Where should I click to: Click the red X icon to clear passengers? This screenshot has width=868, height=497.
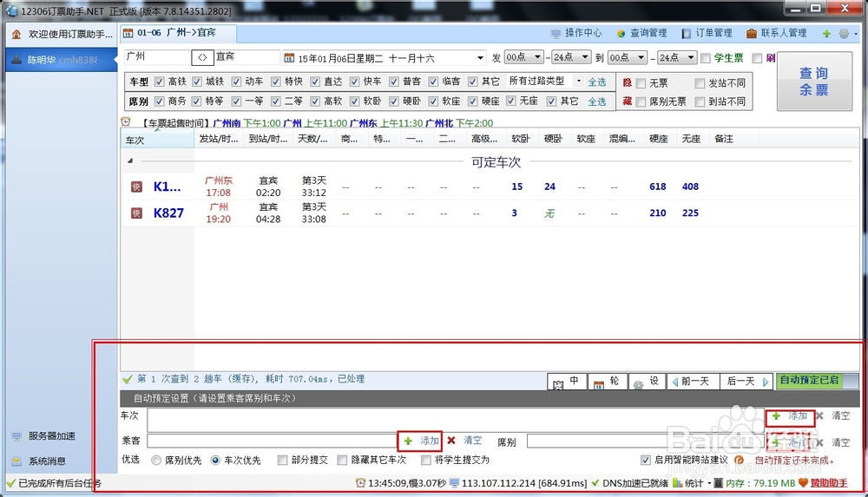coord(451,441)
